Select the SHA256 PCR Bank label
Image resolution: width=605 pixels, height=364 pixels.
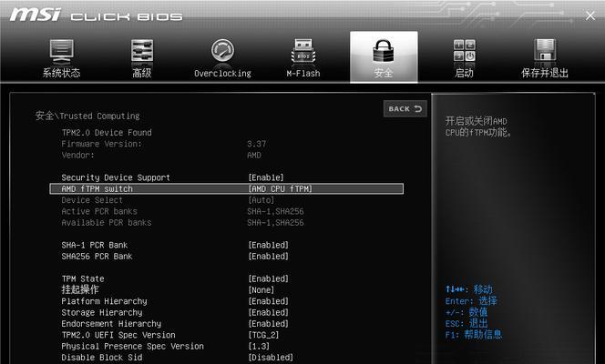pos(97,256)
